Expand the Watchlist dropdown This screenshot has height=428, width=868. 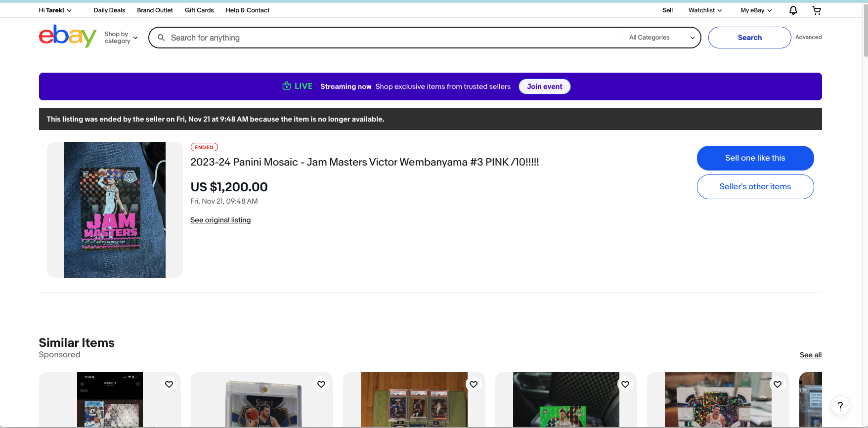point(705,10)
